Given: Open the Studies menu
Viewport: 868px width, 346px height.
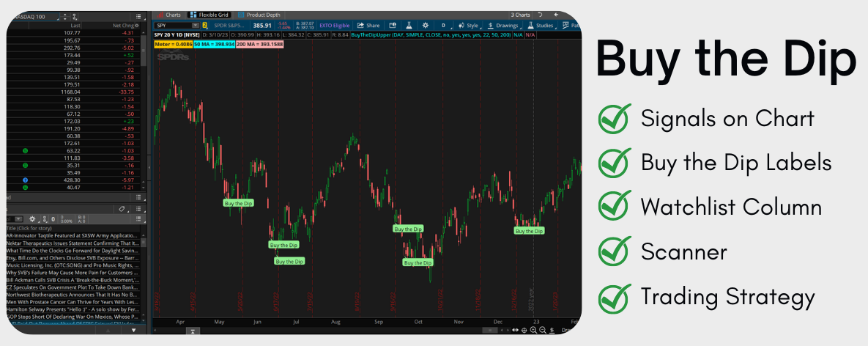Looking at the screenshot, I should point(541,26).
